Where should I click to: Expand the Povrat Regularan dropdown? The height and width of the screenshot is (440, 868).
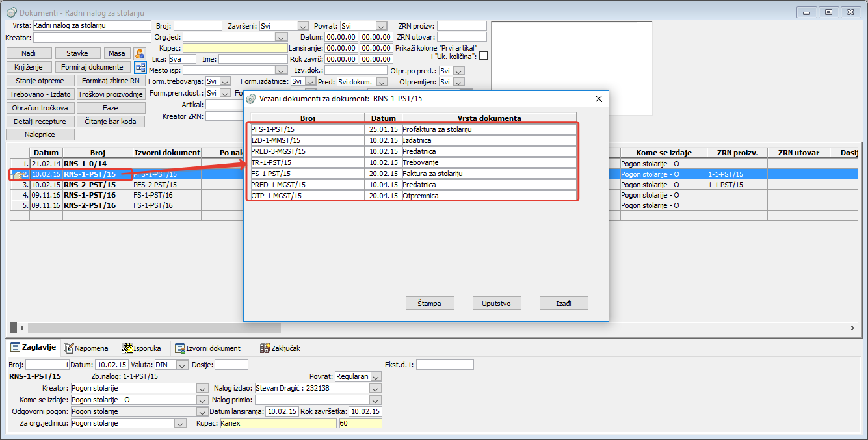point(376,376)
